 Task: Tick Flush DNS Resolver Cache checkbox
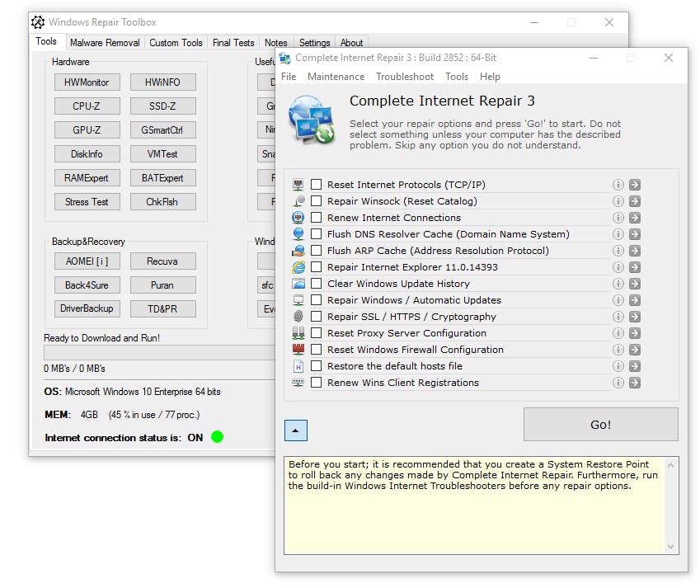point(316,234)
